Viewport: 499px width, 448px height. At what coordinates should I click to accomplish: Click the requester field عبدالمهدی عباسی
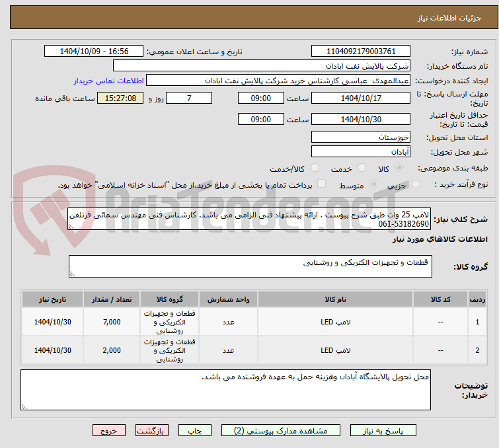(278, 81)
